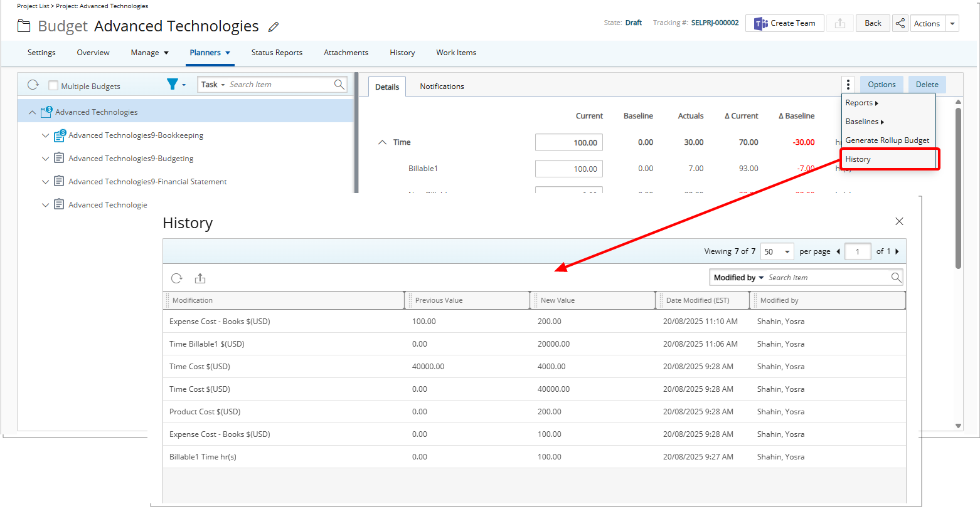
Task: Enable the Multiple Budgets checkbox
Action: [x=53, y=86]
